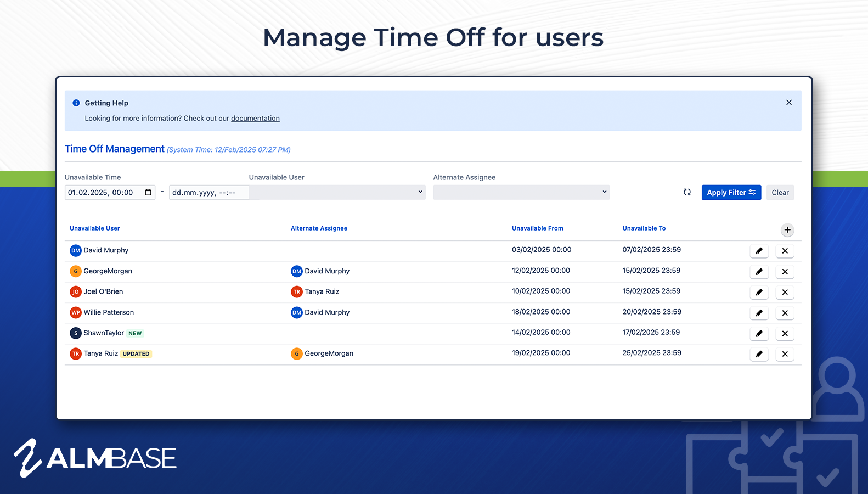The width and height of the screenshot is (868, 494).
Task: Click the UPDATED badge beside Tanya Ruiz
Action: (x=136, y=354)
